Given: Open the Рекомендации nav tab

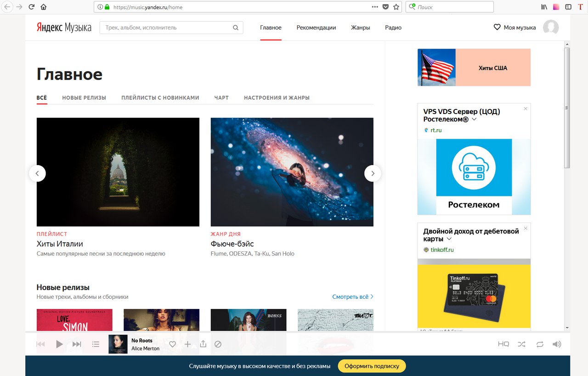Looking at the screenshot, I should click(x=316, y=28).
